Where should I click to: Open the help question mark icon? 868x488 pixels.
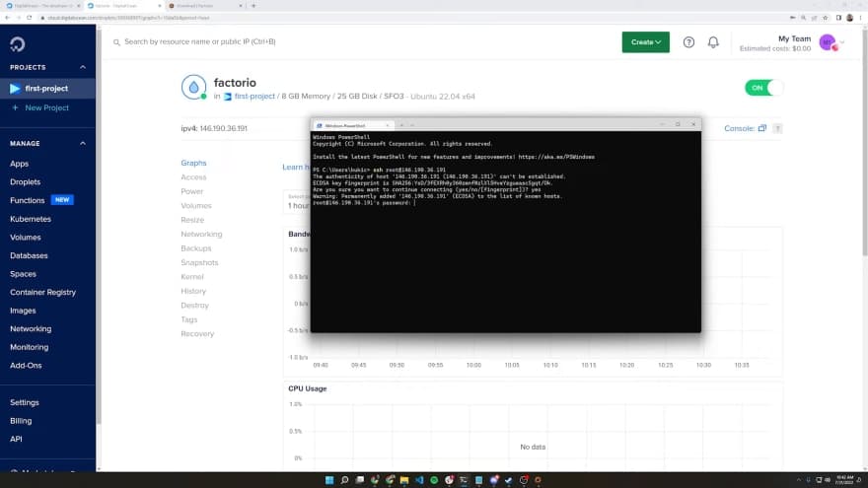pos(688,42)
